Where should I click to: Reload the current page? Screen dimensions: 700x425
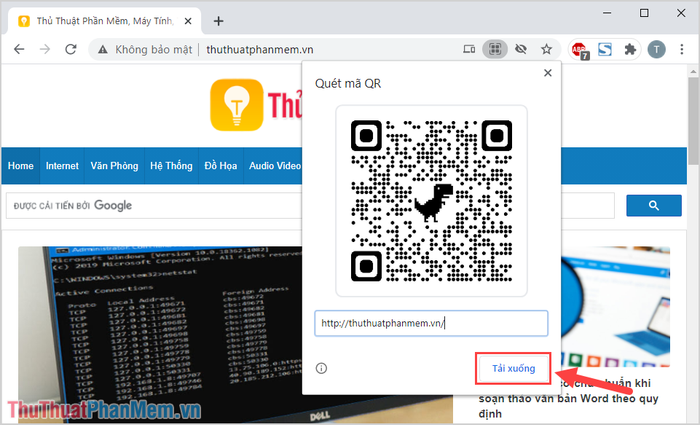click(71, 49)
